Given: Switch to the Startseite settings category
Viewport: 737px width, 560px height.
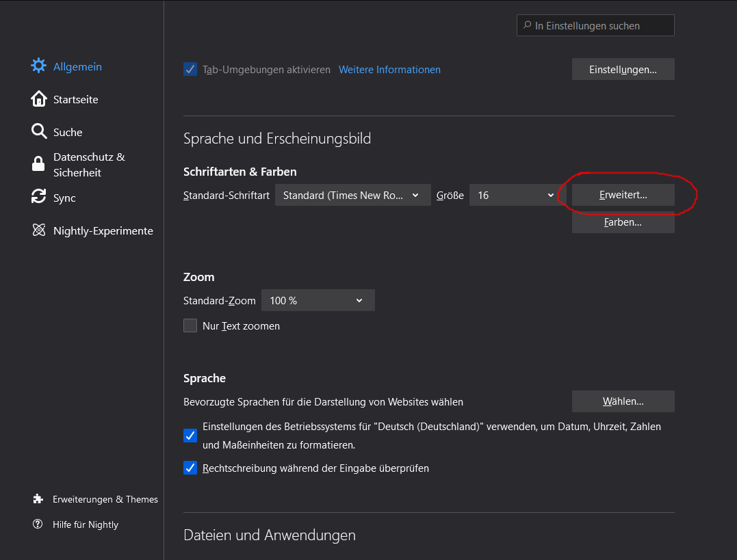Looking at the screenshot, I should (75, 99).
